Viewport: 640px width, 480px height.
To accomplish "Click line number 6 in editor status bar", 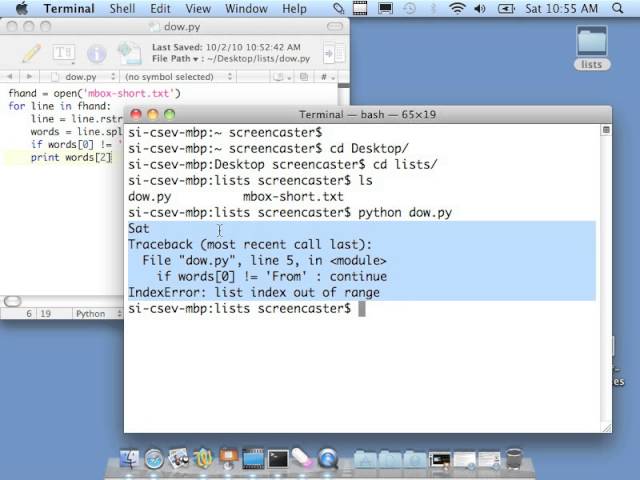I will click(x=29, y=313).
